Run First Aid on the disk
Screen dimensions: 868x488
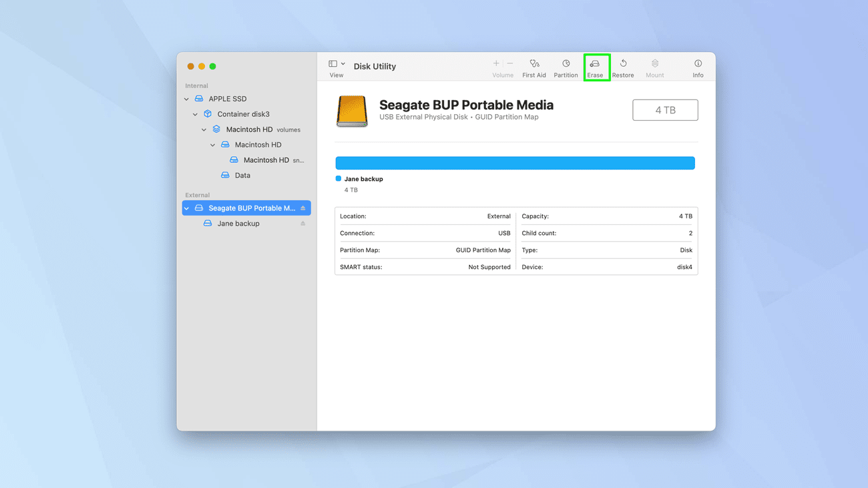(x=533, y=67)
